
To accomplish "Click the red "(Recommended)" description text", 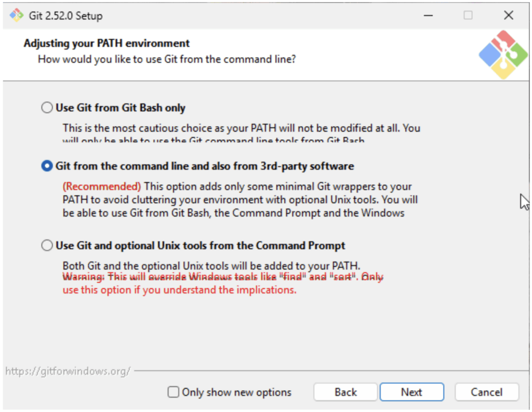I will point(102,186).
